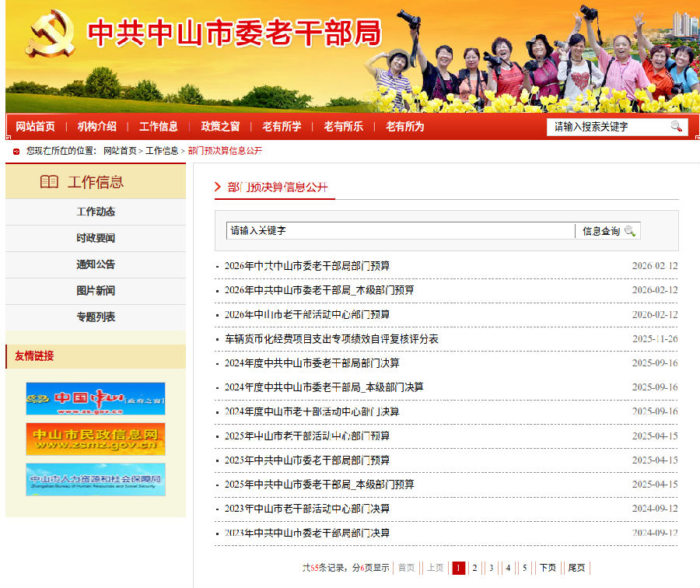The width and height of the screenshot is (700, 588).
Task: Open 老有所乐 navigation tab
Action: point(343,126)
